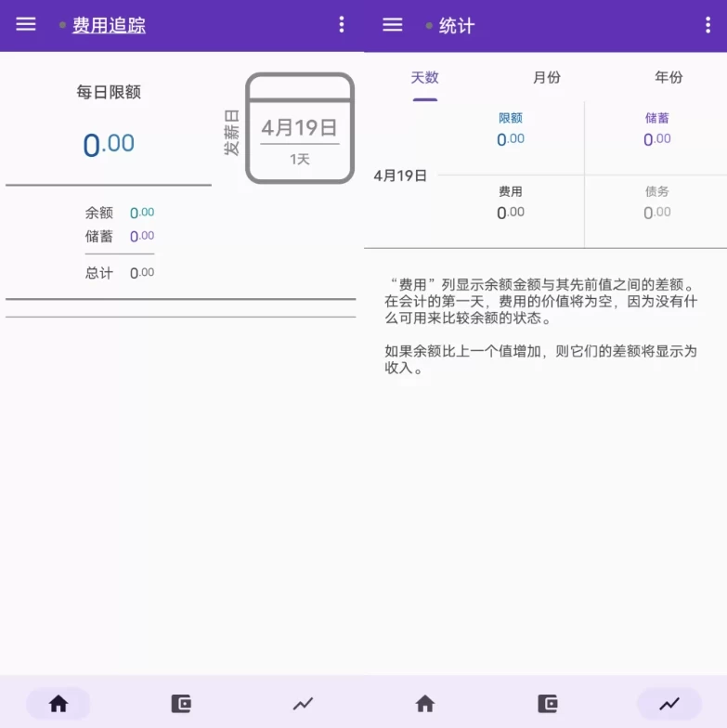Tap wallet icon in 统计 bottom bar
Screen dimensions: 727x728
[548, 704]
